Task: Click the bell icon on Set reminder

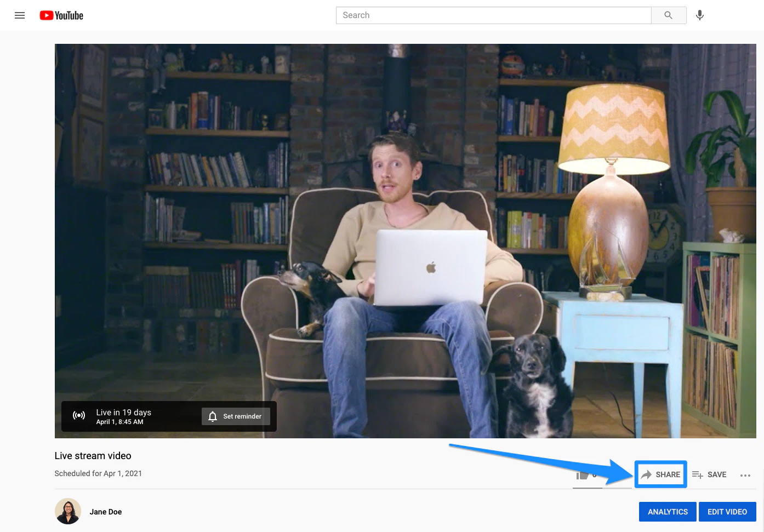Action: (213, 416)
